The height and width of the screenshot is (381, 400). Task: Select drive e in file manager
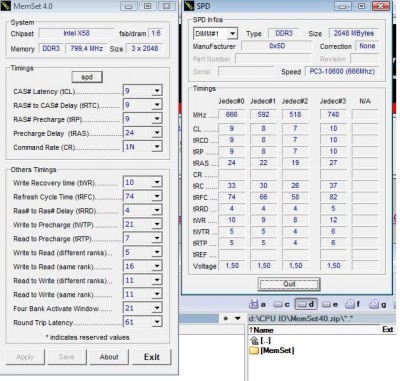click(330, 304)
